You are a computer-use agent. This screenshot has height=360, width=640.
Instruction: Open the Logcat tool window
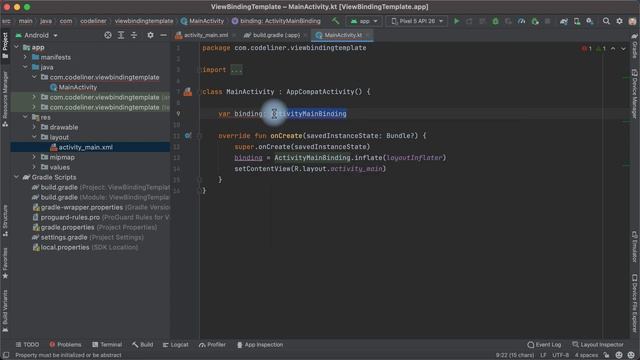[176, 345]
